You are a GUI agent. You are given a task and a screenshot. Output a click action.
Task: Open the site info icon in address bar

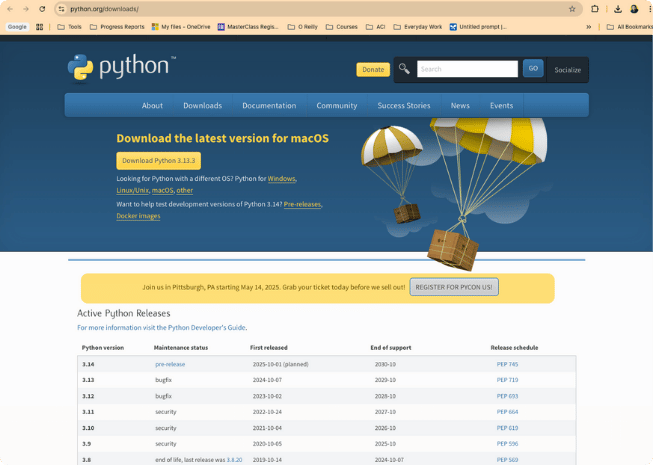62,9
